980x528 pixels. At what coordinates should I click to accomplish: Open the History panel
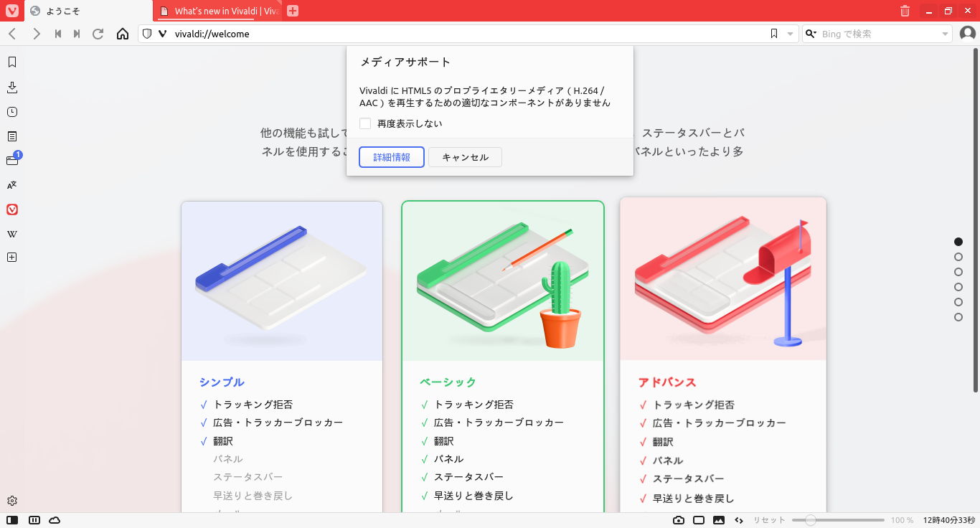click(12, 112)
